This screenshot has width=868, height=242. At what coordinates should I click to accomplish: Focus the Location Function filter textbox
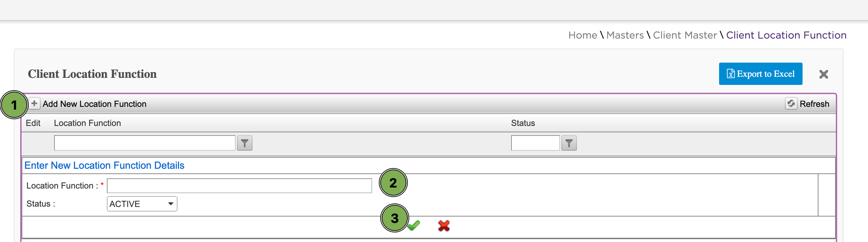tap(145, 143)
